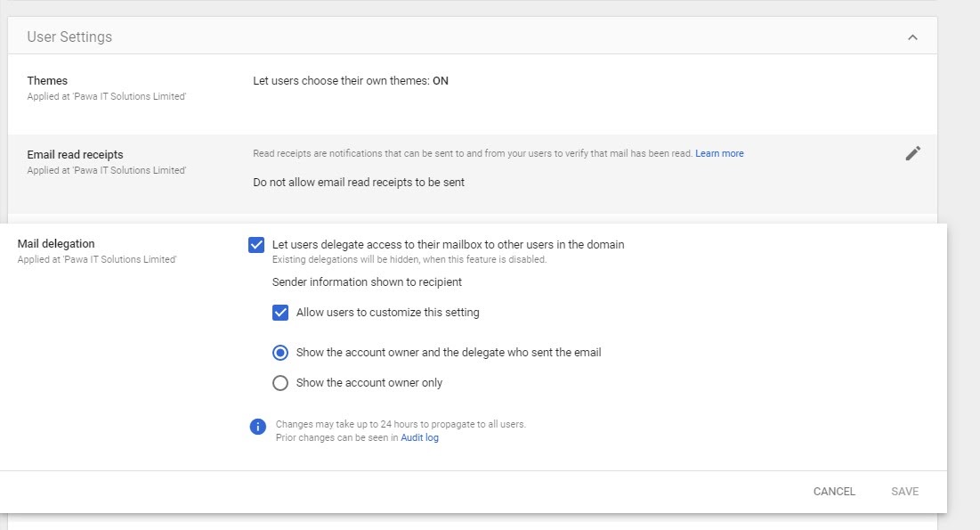Image resolution: width=980 pixels, height=530 pixels.
Task: Open the 'Learn more' link for read receipts
Action: tap(719, 152)
